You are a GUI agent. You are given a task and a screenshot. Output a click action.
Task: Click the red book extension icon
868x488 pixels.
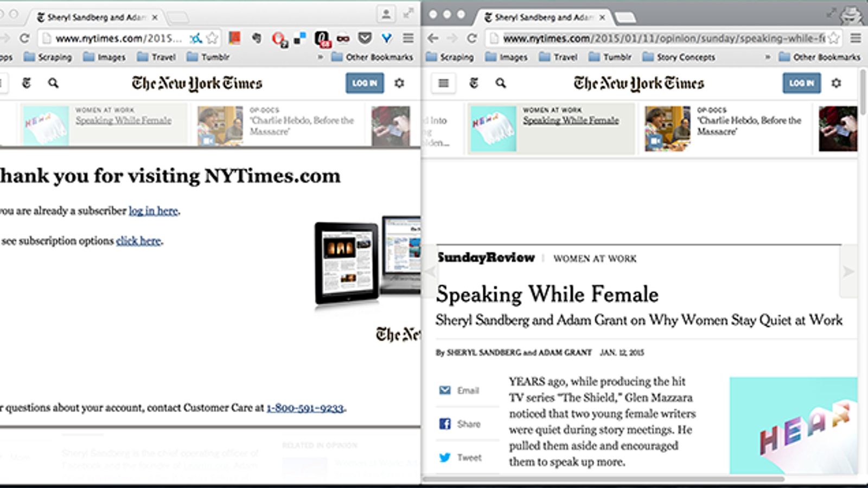click(234, 38)
